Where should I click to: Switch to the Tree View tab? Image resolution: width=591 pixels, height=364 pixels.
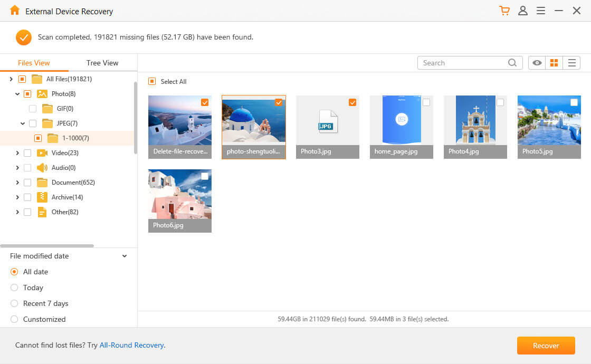tap(102, 63)
